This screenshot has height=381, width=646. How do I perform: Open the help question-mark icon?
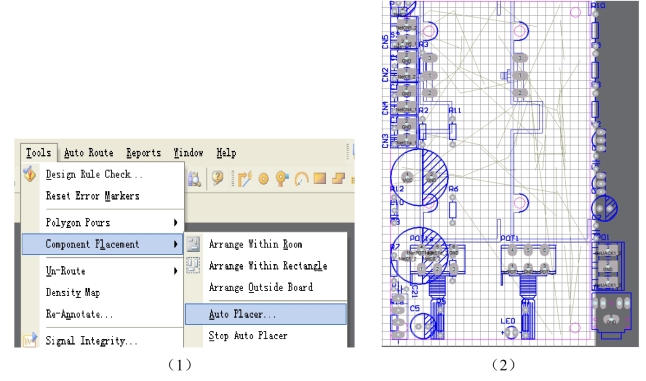click(x=218, y=178)
